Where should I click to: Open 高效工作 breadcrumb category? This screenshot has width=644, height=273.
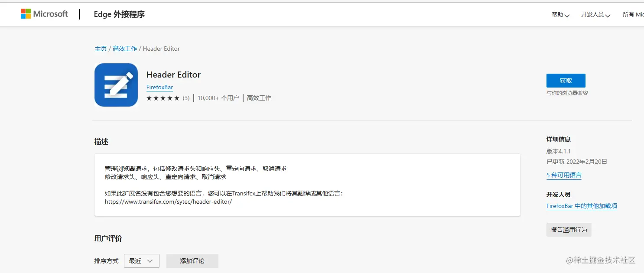(125, 49)
